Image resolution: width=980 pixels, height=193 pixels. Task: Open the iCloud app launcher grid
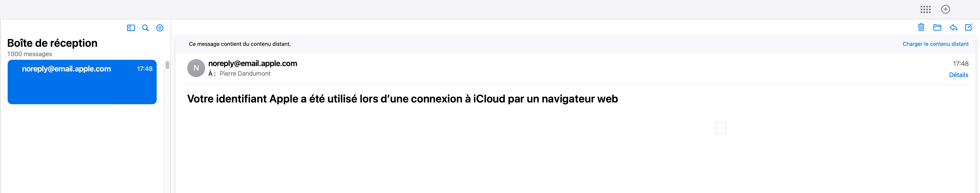pyautogui.click(x=926, y=9)
